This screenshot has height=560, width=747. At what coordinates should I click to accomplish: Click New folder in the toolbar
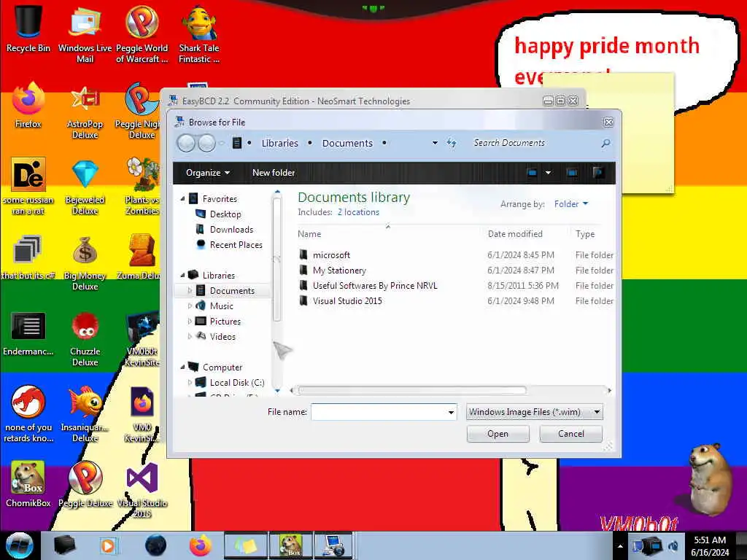[274, 172]
